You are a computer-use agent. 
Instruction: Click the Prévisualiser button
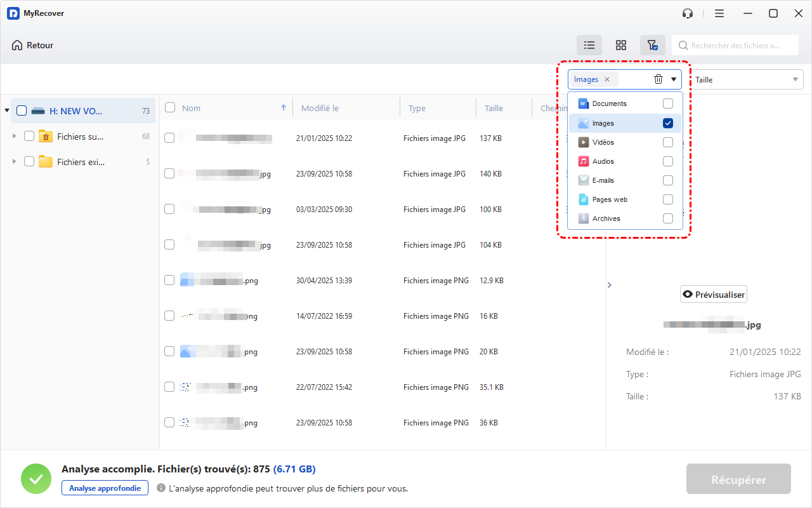714,295
